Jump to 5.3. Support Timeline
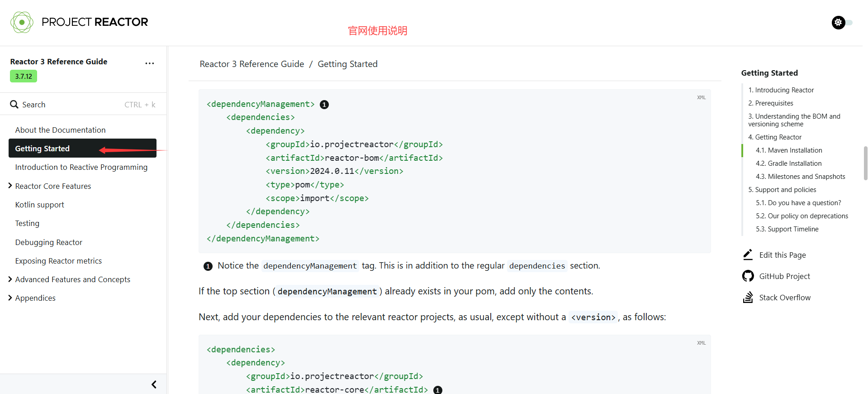The image size is (868, 394). click(x=787, y=229)
